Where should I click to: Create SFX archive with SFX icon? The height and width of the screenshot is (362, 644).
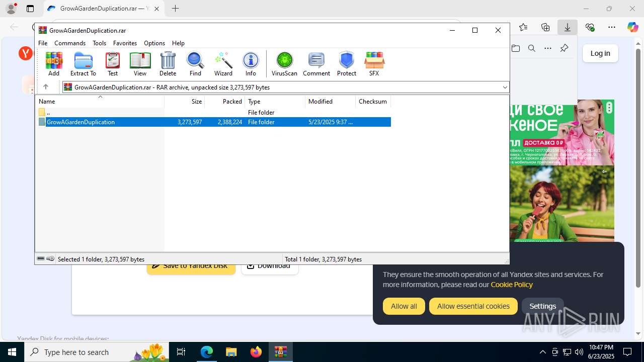374,64
